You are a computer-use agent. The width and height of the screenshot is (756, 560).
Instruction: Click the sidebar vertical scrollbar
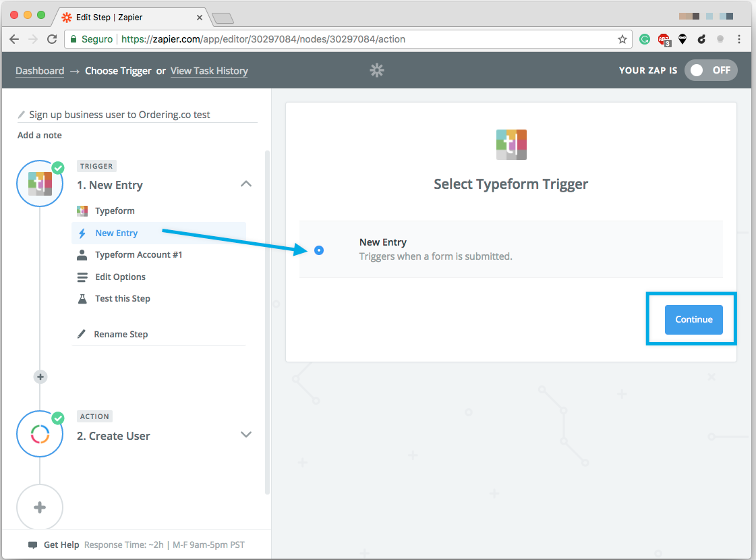[x=267, y=323]
